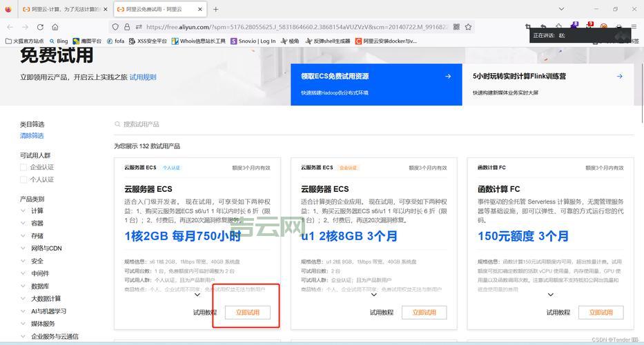Open the 鹰图平台 bookmark
This screenshot has width=644, height=345.
87,41
